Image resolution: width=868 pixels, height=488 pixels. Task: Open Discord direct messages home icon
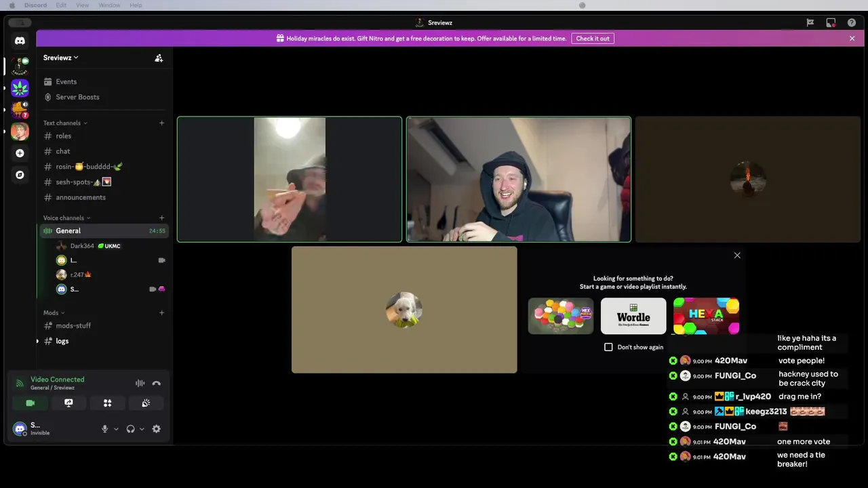pyautogui.click(x=20, y=41)
